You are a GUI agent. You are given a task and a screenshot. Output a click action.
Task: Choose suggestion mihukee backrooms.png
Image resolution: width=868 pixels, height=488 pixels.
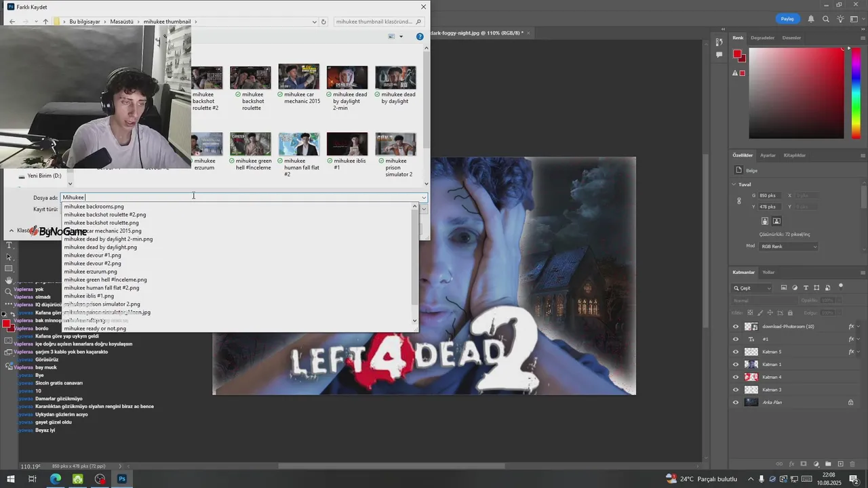pyautogui.click(x=94, y=207)
